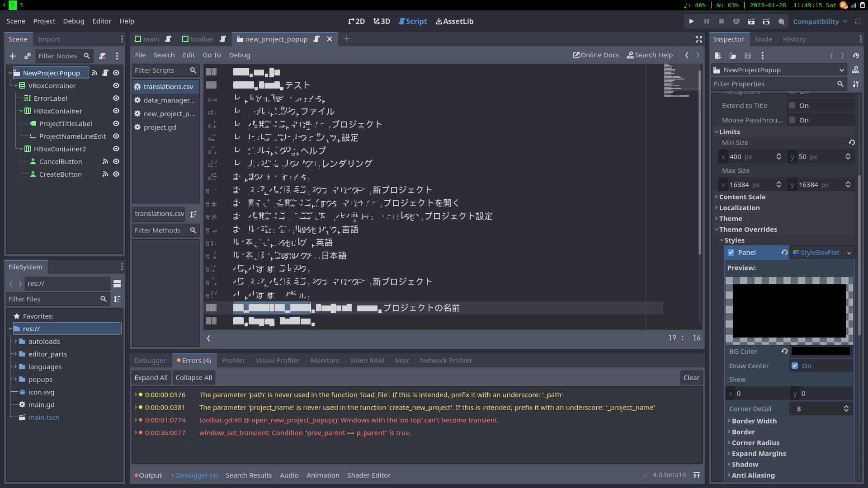
Task: Enable the Extend to Title checkbox
Action: click(x=792, y=105)
